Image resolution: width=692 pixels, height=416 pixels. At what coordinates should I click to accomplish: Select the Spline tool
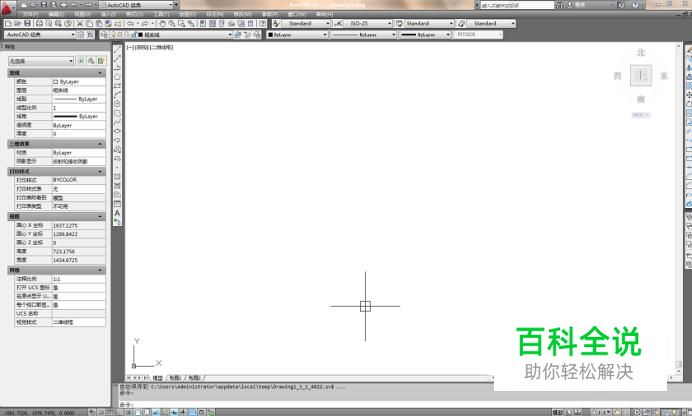tap(117, 122)
